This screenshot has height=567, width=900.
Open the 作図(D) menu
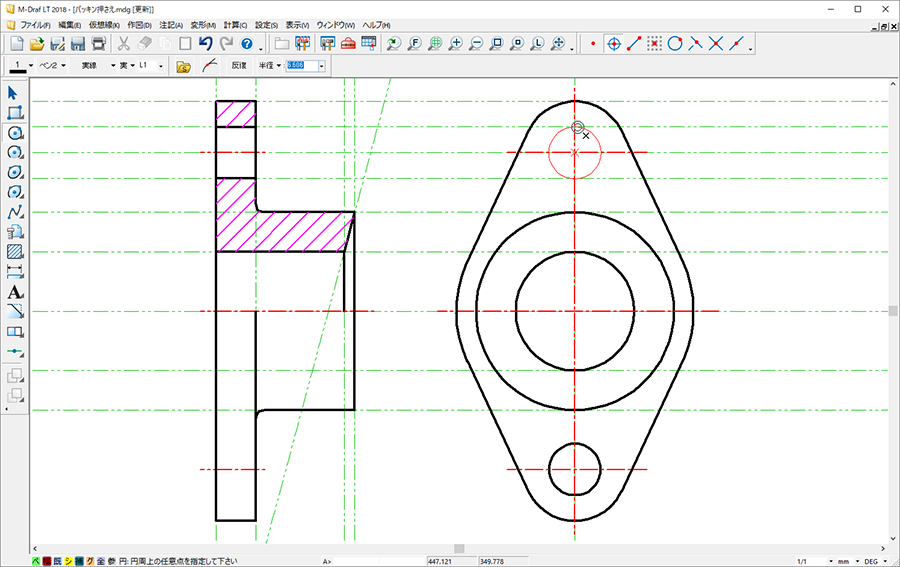139,24
